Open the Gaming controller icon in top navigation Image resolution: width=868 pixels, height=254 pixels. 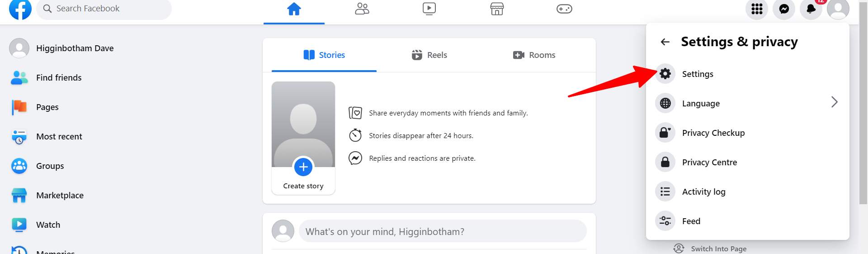click(x=564, y=9)
